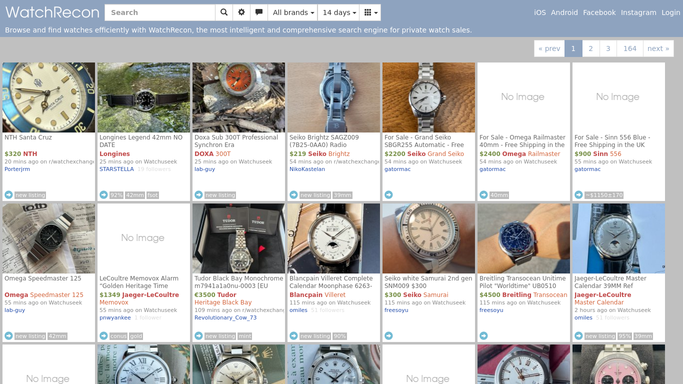Click arrow icon on Seiko white Samurai card
The width and height of the screenshot is (683, 384).
coord(389,336)
